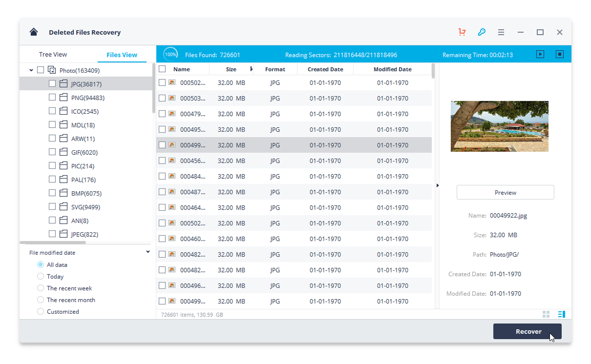The image size is (591, 364).
Task: Click the duplicate-photo icon next to Photo folder
Action: tap(52, 70)
